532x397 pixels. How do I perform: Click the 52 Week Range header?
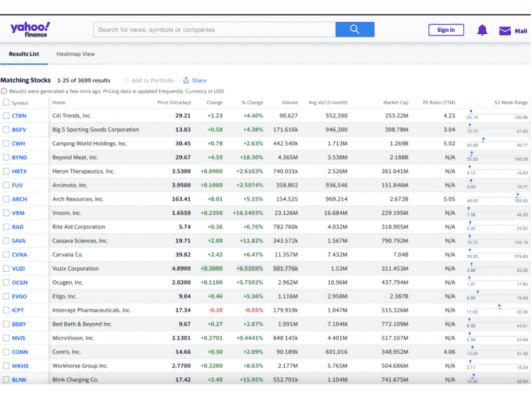point(511,102)
